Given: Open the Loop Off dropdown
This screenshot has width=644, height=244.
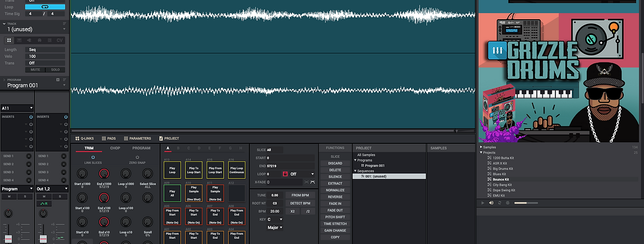Looking at the screenshot, I should pos(302,174).
